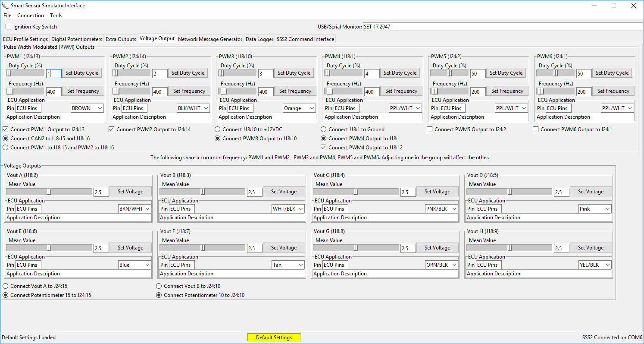This screenshot has height=344, width=644.
Task: Open the Connection menu
Action: [31, 16]
